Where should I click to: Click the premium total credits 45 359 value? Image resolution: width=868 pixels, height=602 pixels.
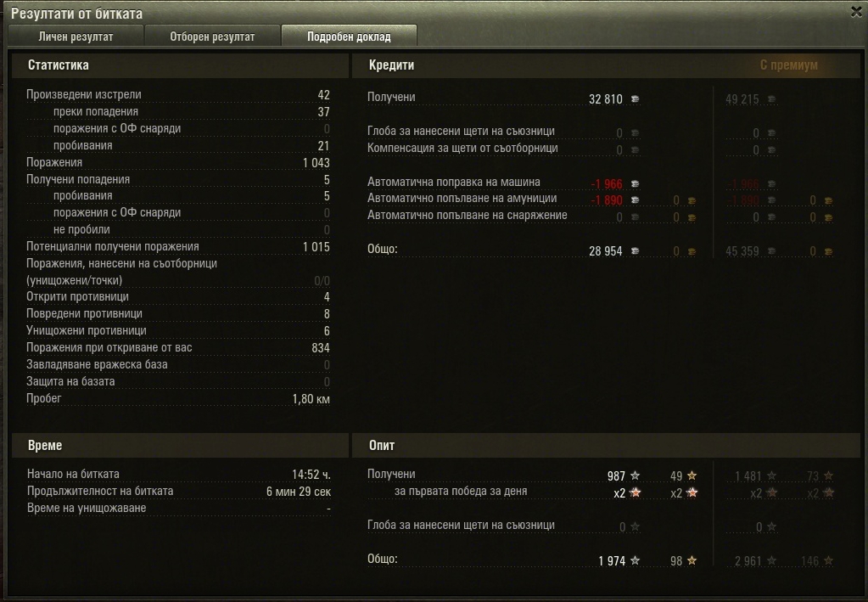point(742,251)
